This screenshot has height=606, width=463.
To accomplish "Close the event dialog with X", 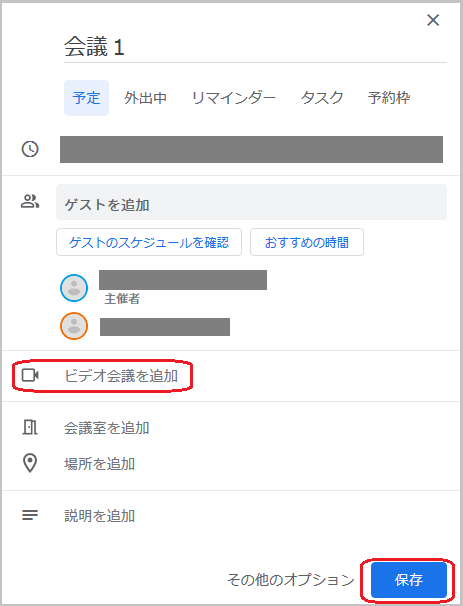I will 433,20.
